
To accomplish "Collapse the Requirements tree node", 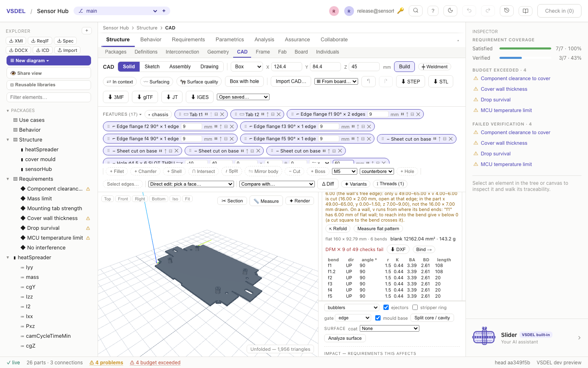I will pyautogui.click(x=8, y=179).
